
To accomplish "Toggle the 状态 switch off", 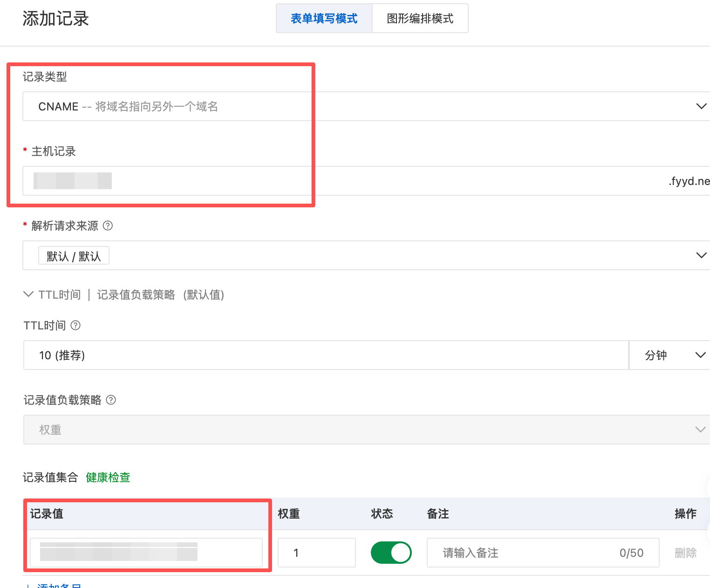I will 391,553.
